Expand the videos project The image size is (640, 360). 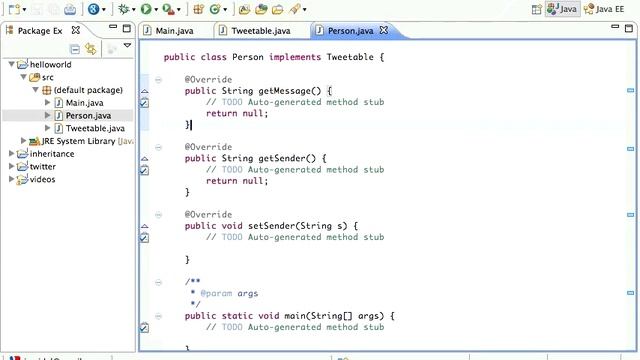tap(11, 179)
